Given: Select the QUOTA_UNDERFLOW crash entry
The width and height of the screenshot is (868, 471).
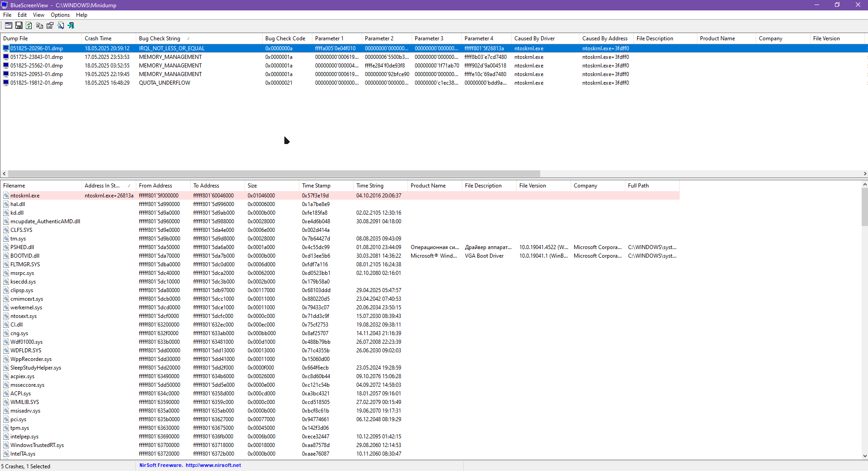Looking at the screenshot, I should 164,83.
